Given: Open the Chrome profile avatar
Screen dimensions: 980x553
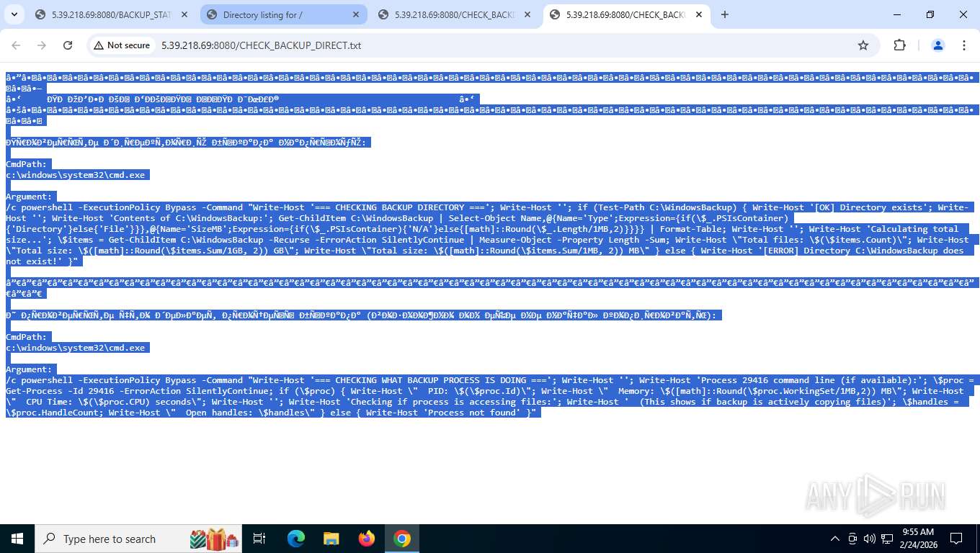Looking at the screenshot, I should (938, 45).
